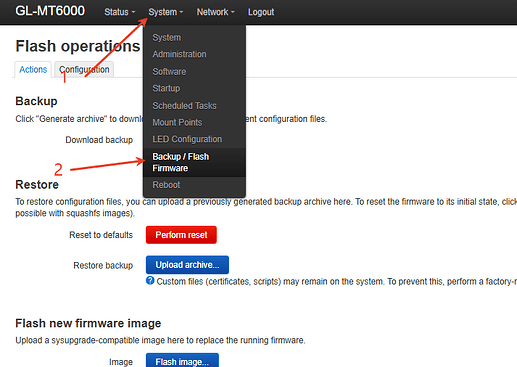Click the red Perform reset button
Viewport: 517px width, 367px height.
click(x=181, y=235)
